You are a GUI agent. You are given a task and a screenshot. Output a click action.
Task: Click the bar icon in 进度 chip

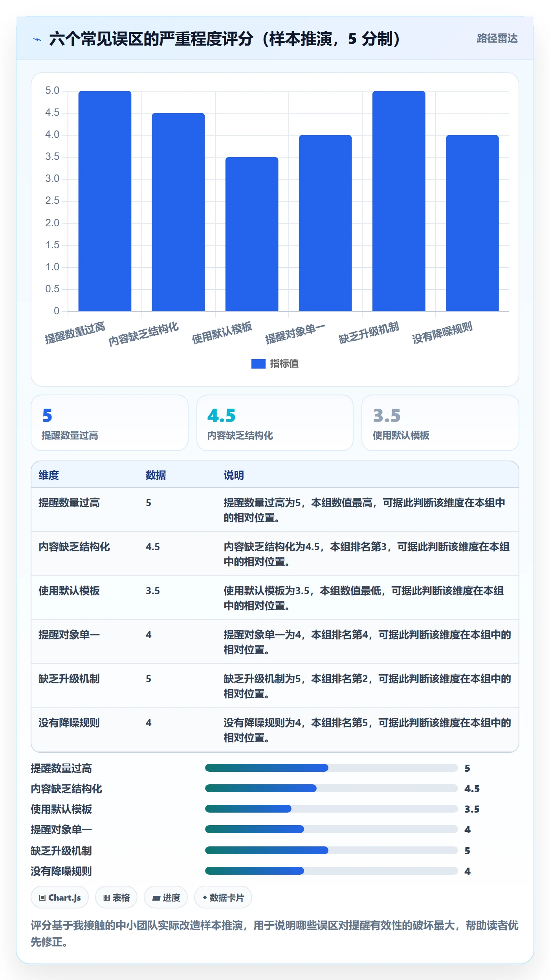(x=156, y=898)
